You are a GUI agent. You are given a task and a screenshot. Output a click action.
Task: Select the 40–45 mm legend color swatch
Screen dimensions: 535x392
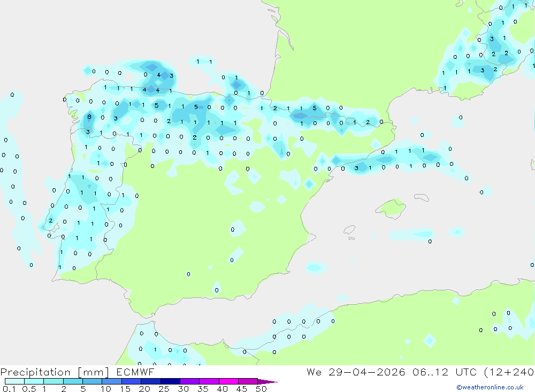(228, 381)
